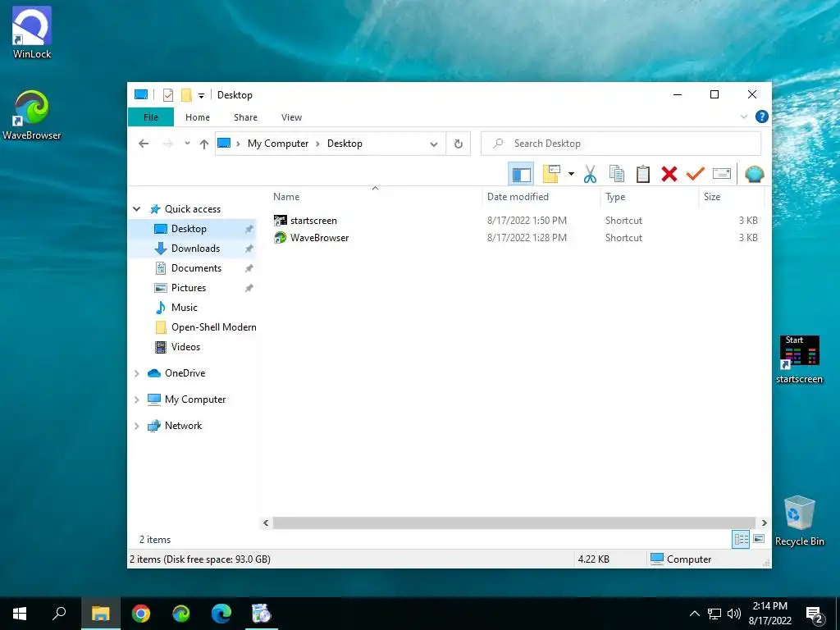Open the notification center icon
This screenshot has width=840, height=630.
[815, 615]
